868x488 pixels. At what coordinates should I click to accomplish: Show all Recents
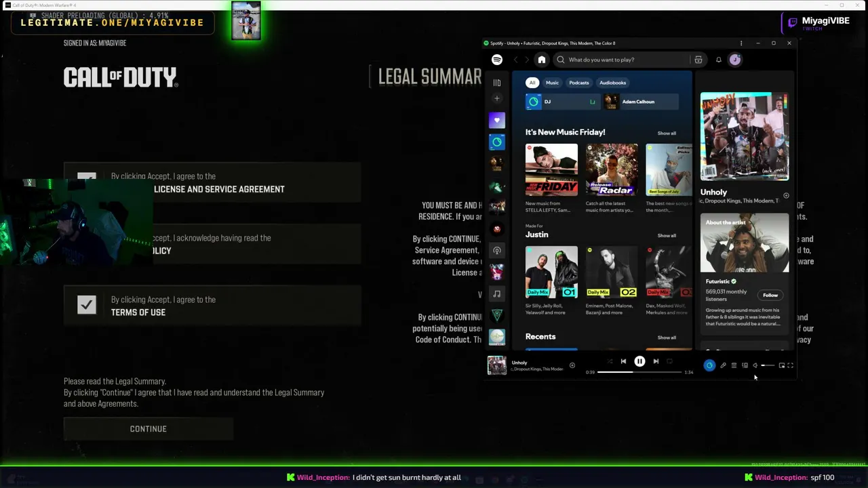coord(667,338)
